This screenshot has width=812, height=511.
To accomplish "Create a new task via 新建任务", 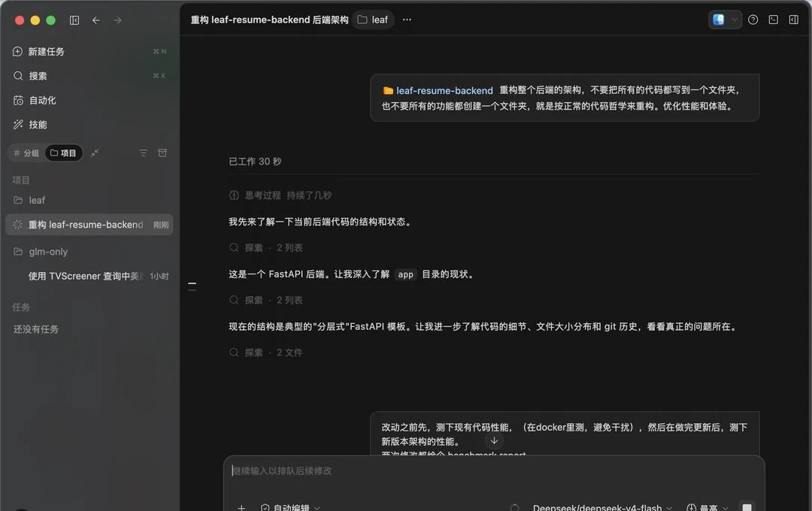I will (89, 51).
